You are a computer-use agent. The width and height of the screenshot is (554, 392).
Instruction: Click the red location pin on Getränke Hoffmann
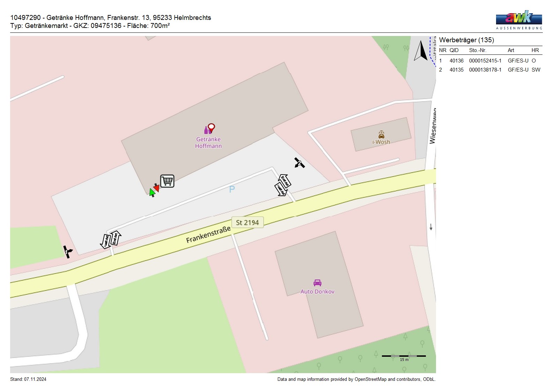[211, 127]
